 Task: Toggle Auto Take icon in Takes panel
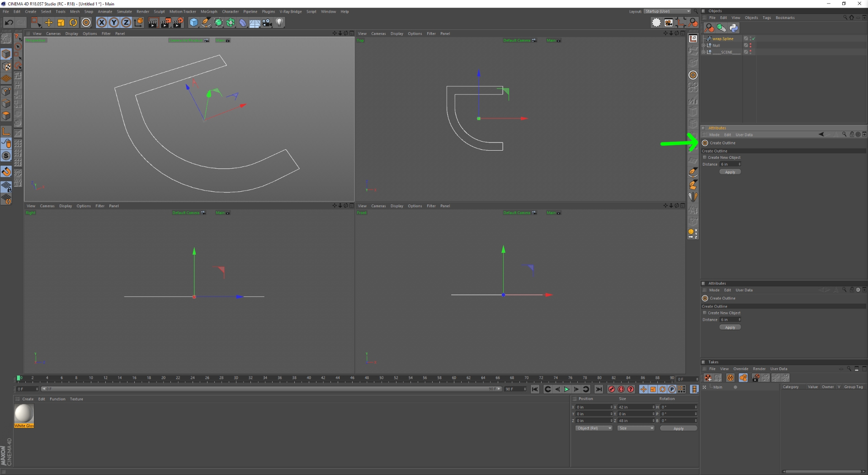730,378
